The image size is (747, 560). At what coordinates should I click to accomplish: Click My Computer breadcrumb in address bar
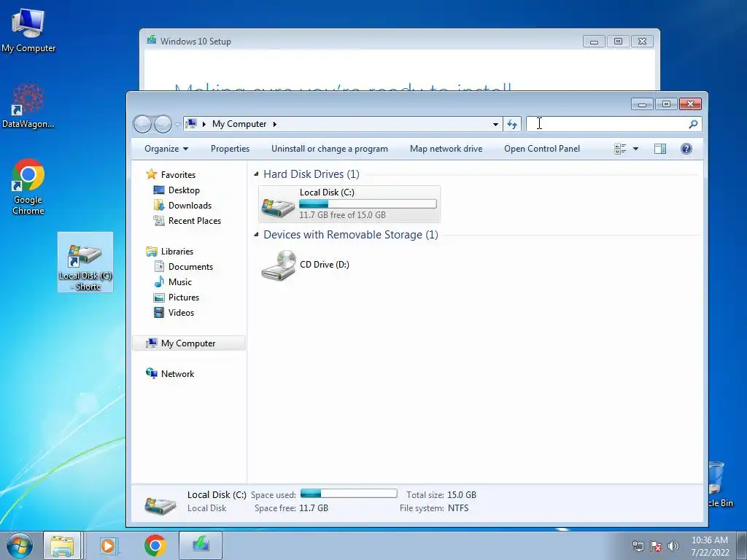pyautogui.click(x=239, y=124)
